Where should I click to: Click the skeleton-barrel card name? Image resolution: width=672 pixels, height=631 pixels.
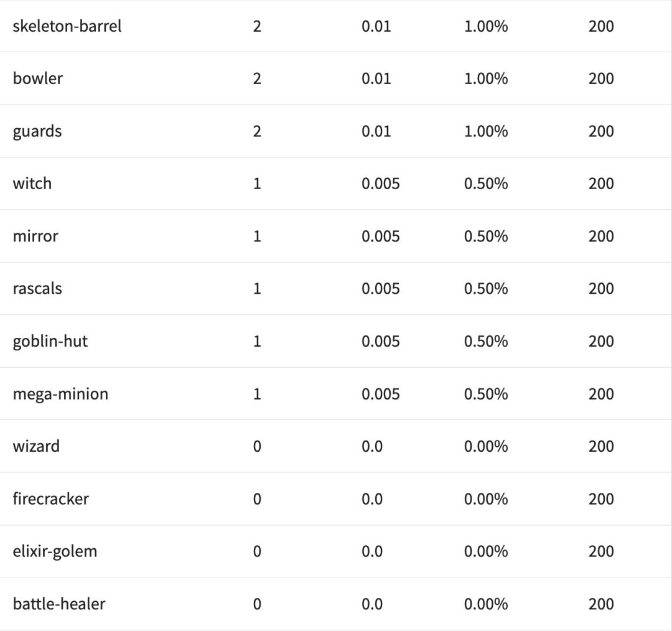coord(67,26)
